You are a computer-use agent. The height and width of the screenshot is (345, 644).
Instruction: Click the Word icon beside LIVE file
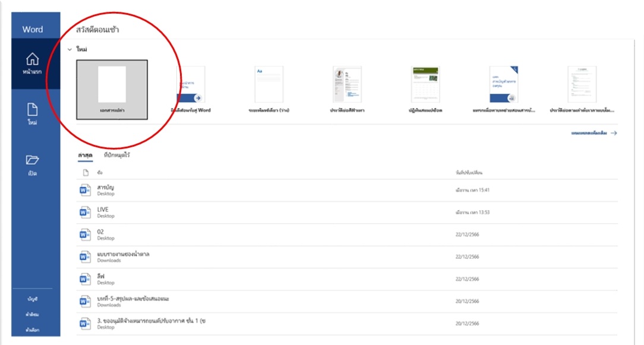[85, 213]
